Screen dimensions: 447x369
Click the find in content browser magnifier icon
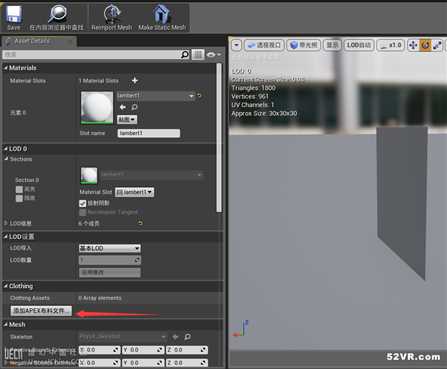(57, 14)
